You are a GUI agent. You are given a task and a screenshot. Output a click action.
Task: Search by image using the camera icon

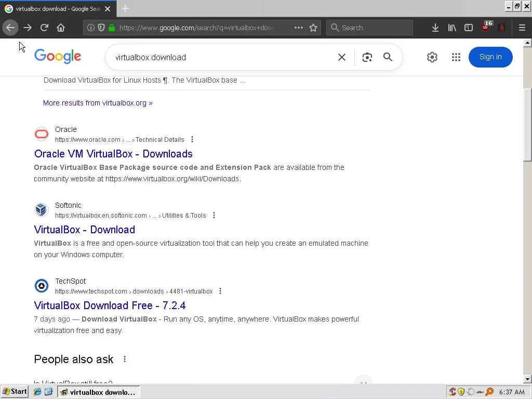click(367, 57)
